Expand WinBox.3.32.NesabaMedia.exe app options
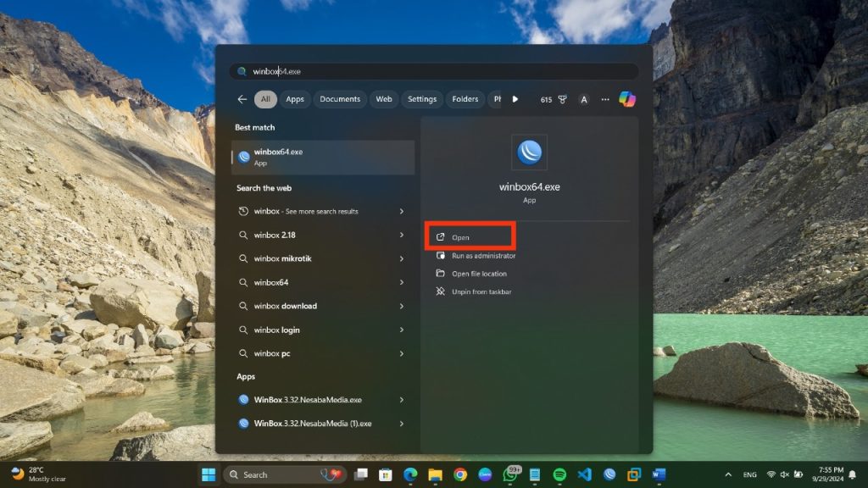Image resolution: width=868 pixels, height=488 pixels. point(402,400)
